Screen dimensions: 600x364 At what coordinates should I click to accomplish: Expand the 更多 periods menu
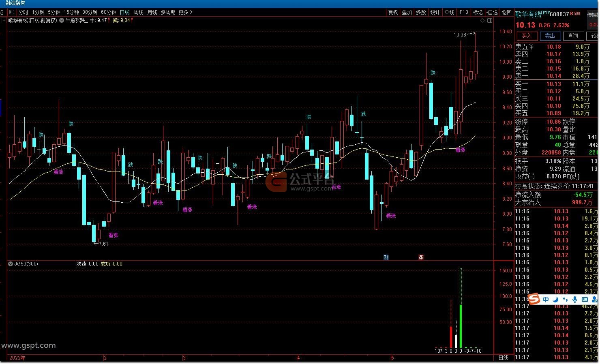[x=185, y=12]
